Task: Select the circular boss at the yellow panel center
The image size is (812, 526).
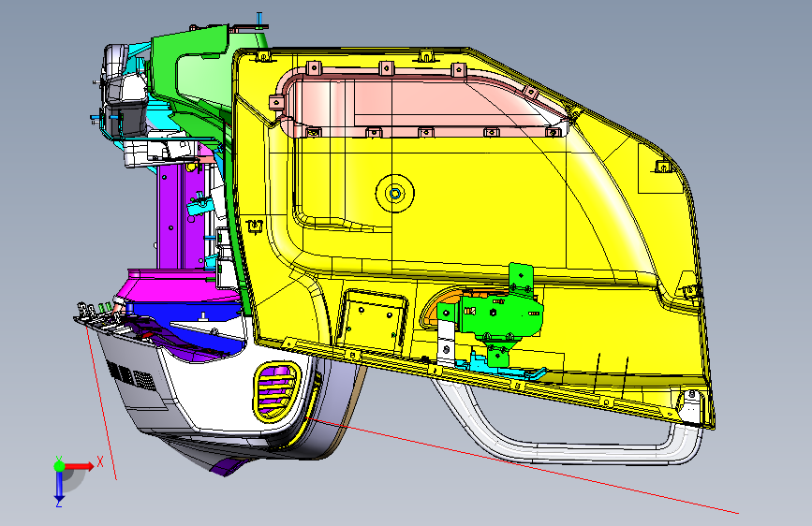Action: [x=394, y=194]
